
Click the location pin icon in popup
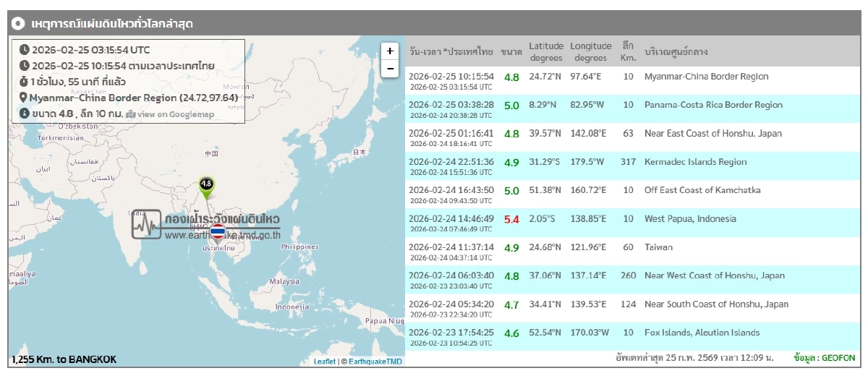[24, 98]
